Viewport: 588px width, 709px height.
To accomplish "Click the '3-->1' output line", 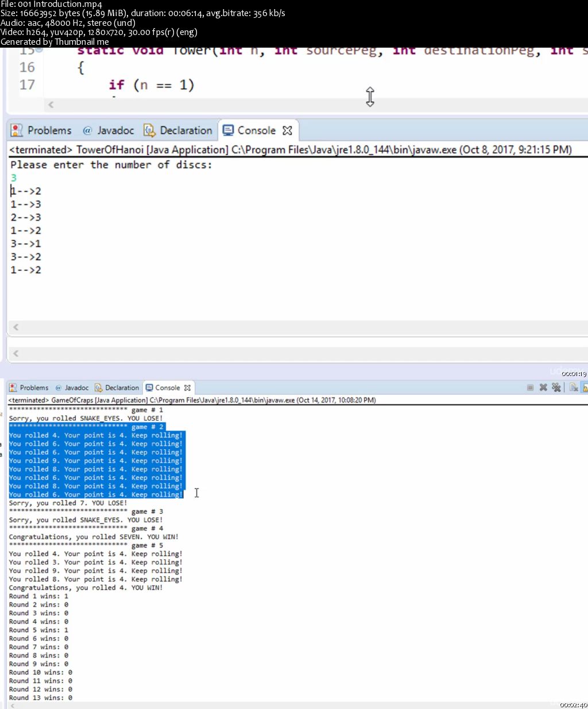I will [x=26, y=244].
